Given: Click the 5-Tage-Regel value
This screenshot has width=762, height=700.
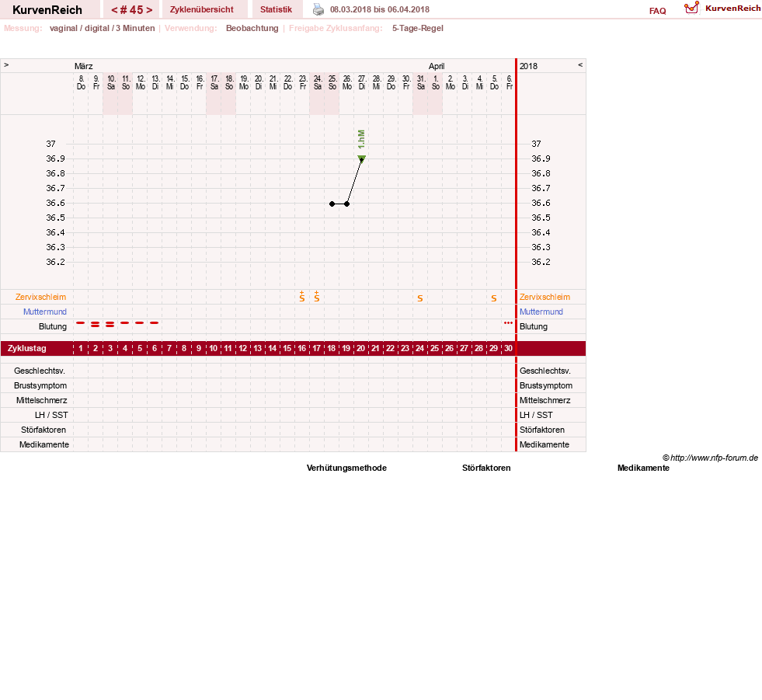Looking at the screenshot, I should (x=418, y=28).
